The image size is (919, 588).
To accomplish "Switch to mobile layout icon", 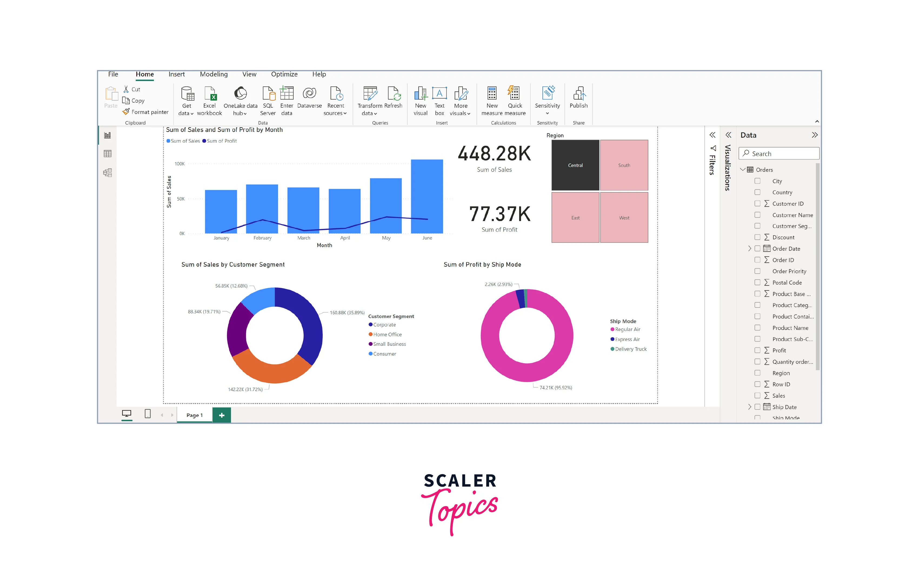I will [148, 414].
